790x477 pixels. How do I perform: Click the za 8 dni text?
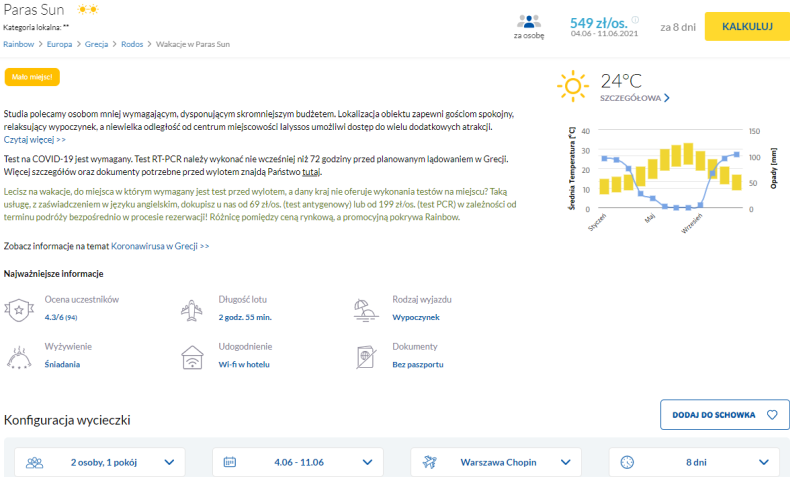(678, 27)
